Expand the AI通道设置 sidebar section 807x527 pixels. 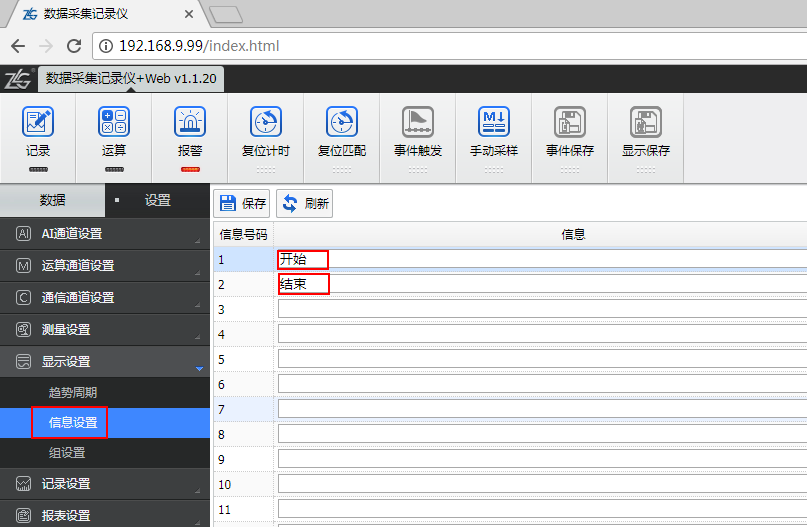coord(105,234)
